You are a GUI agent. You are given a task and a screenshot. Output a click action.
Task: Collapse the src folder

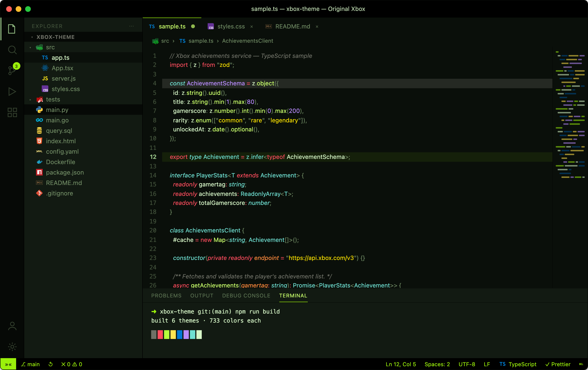83,47
